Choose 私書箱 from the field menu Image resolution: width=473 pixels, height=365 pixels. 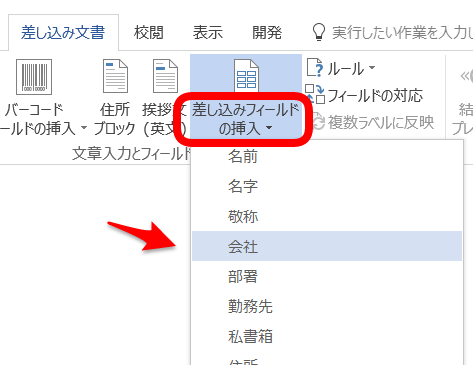[327, 336]
